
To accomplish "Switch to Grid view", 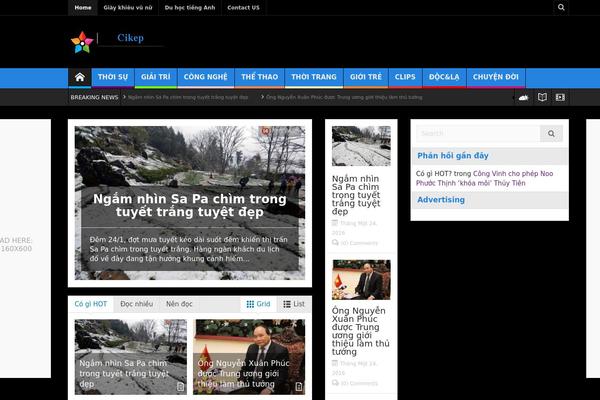I will 258,304.
